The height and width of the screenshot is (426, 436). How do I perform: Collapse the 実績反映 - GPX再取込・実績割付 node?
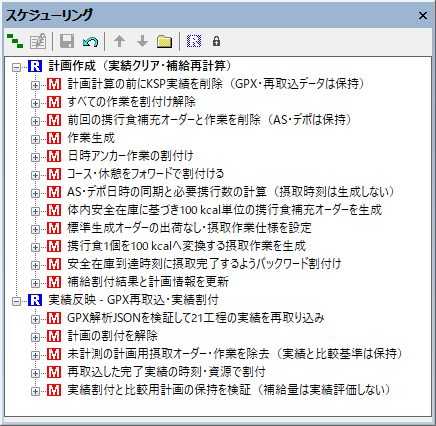16,301
